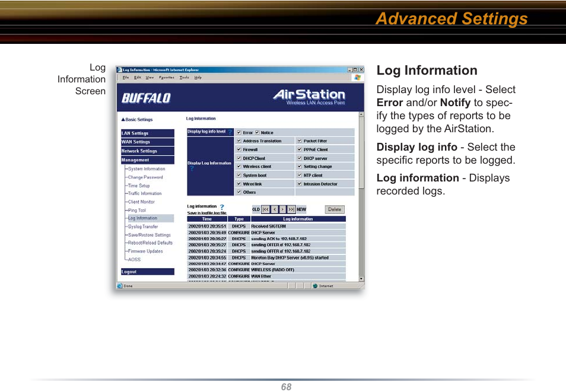Toggle the PPPoE Client checkbox
Viewport: 566px width, 392px height.
(299, 149)
